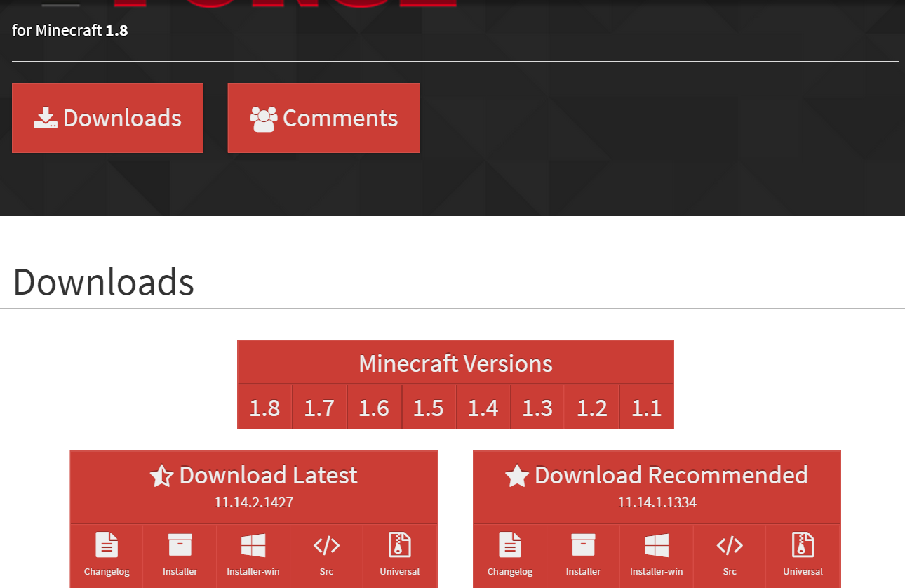
Task: Click the 'for Minecraft 1.8' text
Action: coord(70,30)
